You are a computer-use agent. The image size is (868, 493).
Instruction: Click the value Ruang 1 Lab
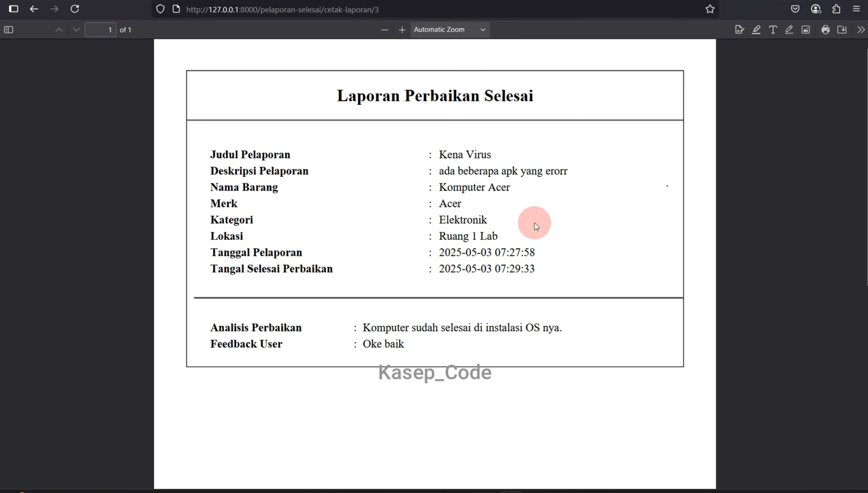(x=468, y=236)
